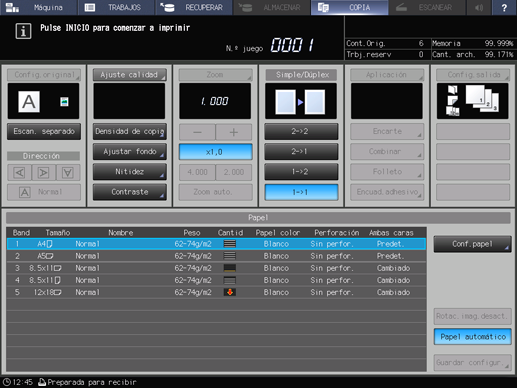Open the Aplicación panel header

(x=387, y=75)
